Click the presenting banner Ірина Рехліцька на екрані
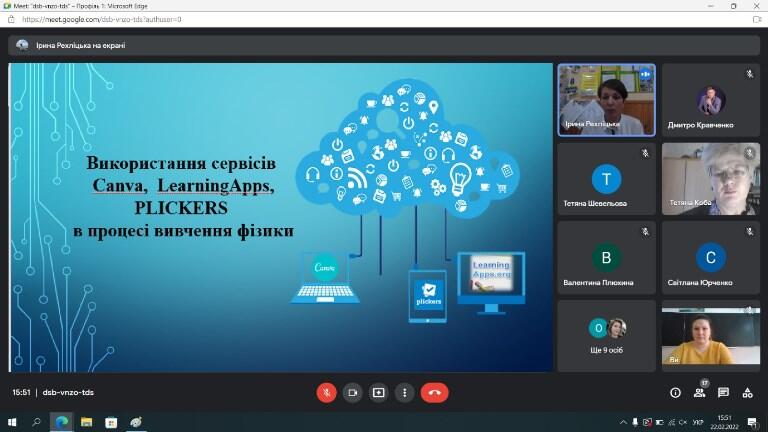768x432 pixels. [x=384, y=45]
